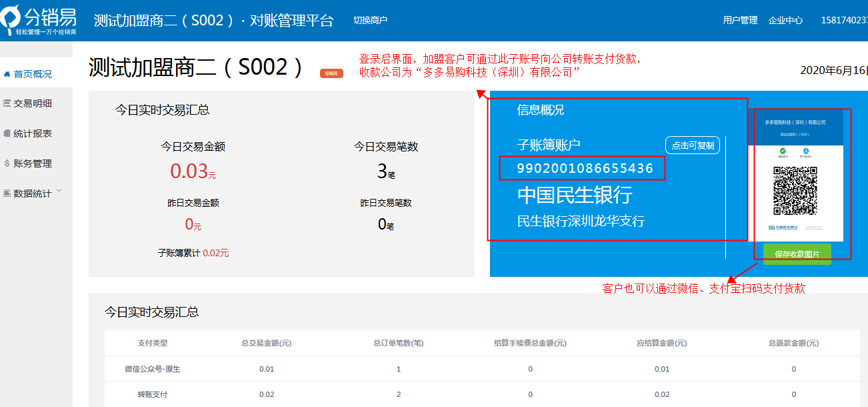Viewport: 868px width, 407px height.
Task: Click the report icon beside 统计报表
Action: coord(7,133)
